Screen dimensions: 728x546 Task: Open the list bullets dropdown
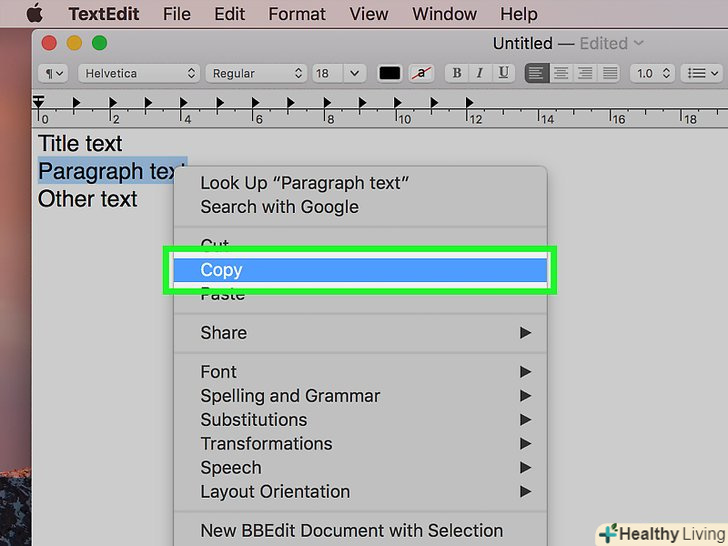tap(701, 73)
